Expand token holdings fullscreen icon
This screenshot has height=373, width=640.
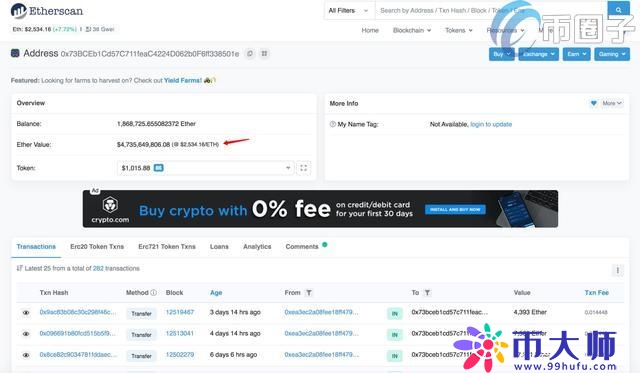[x=303, y=168]
